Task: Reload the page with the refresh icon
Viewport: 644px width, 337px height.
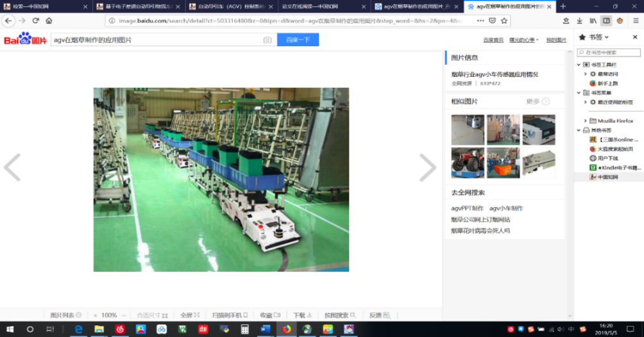Action: click(36, 21)
